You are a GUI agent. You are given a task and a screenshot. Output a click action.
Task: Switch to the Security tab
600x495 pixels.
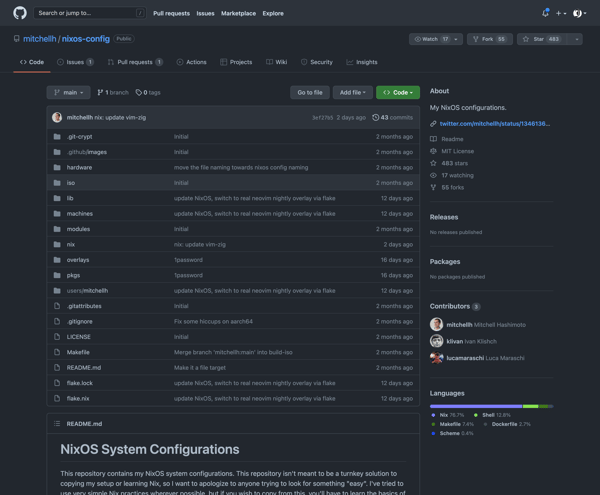coord(316,62)
